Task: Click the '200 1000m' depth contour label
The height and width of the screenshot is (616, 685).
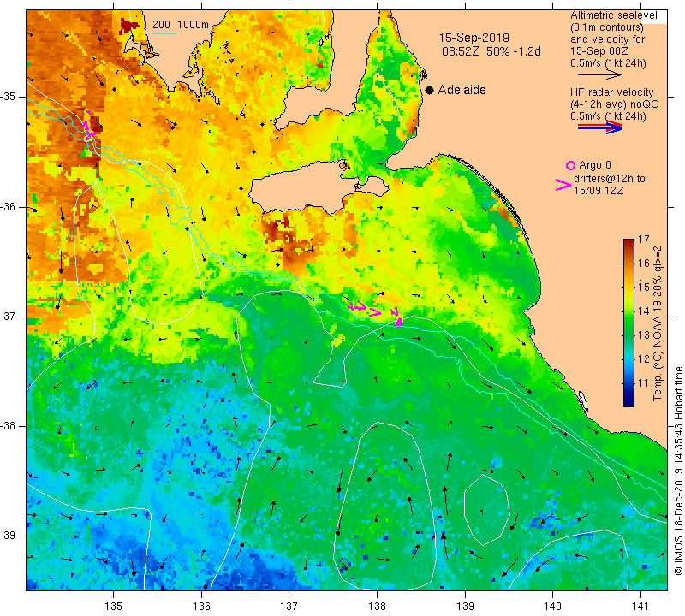Action: point(181,25)
